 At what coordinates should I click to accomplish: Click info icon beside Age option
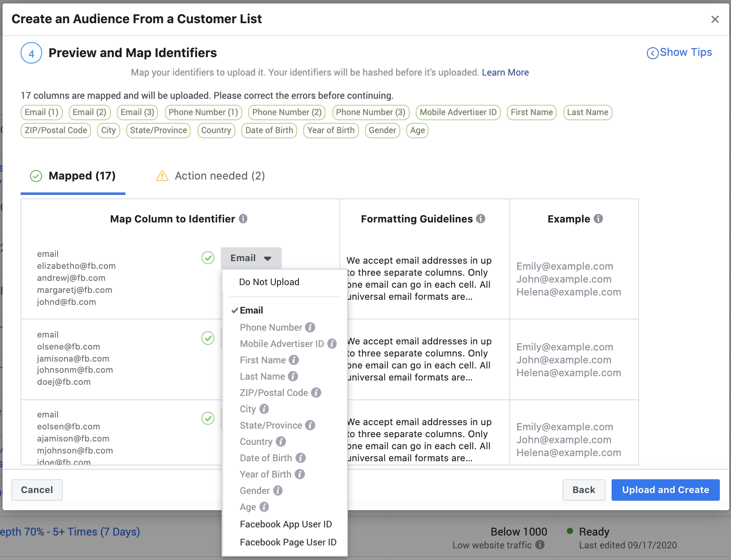click(x=264, y=507)
